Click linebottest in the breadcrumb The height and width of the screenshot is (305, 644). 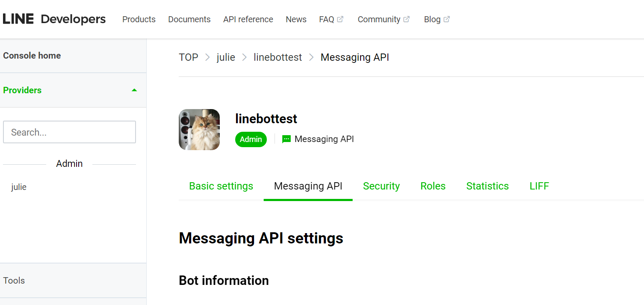(x=278, y=57)
